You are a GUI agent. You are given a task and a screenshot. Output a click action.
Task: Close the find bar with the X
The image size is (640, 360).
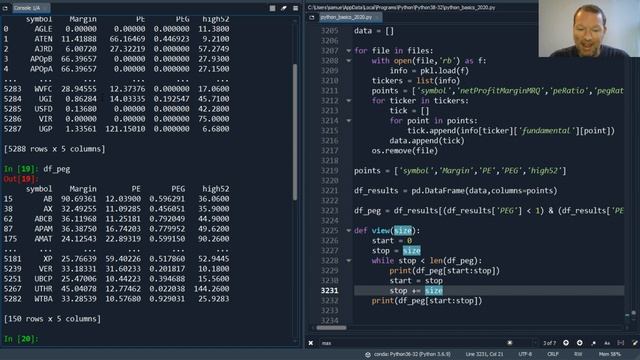pos(311,343)
